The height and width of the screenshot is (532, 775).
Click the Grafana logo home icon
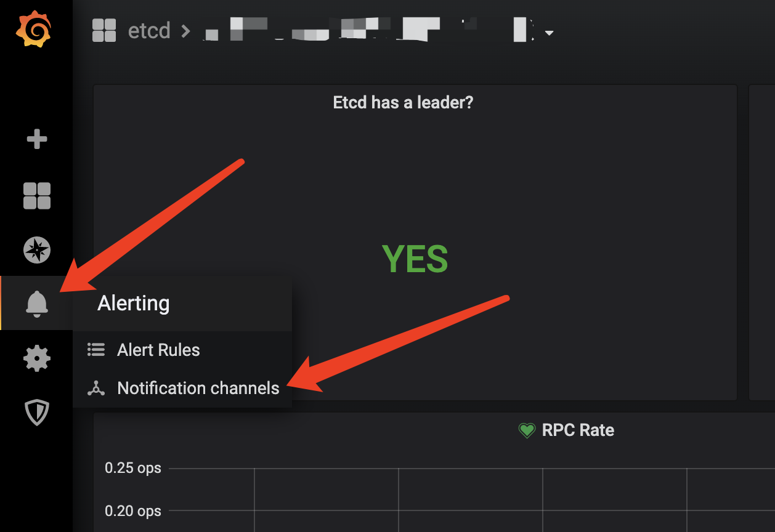33,29
